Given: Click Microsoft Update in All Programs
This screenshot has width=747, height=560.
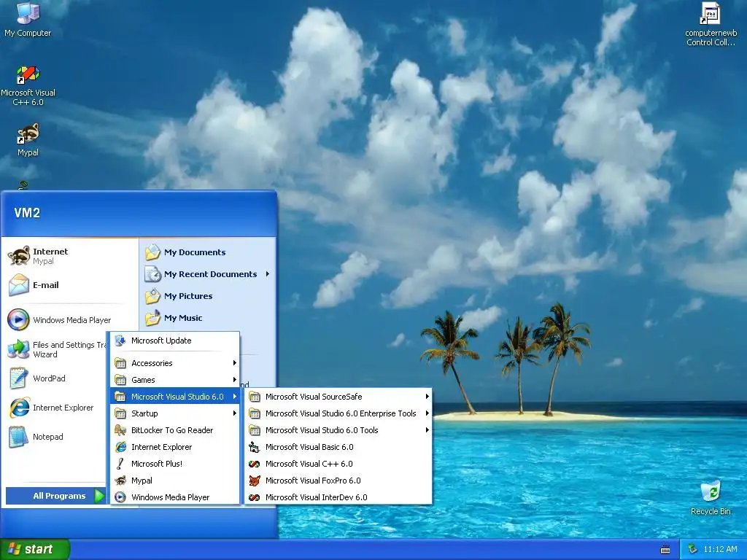Looking at the screenshot, I should 175,341.
